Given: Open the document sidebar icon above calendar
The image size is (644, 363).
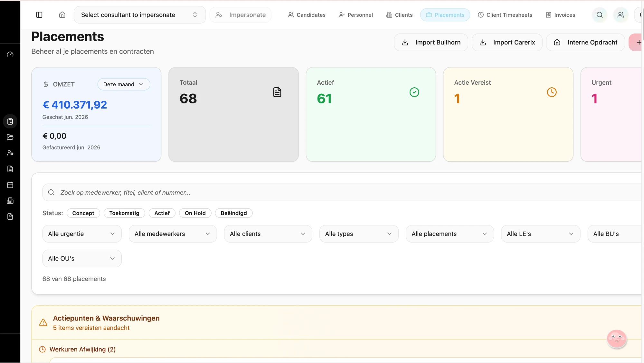Looking at the screenshot, I should coord(10,169).
